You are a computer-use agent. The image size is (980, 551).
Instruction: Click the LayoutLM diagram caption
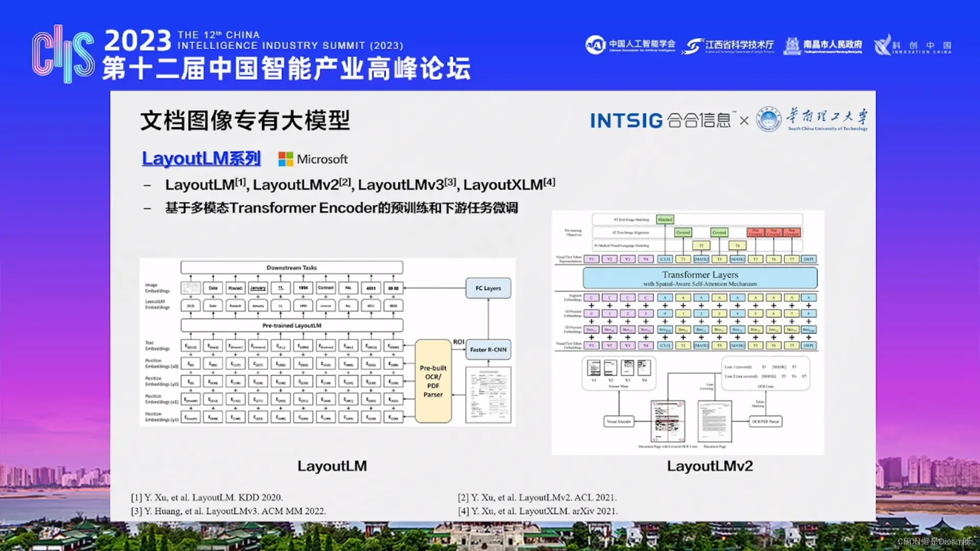[x=332, y=466]
